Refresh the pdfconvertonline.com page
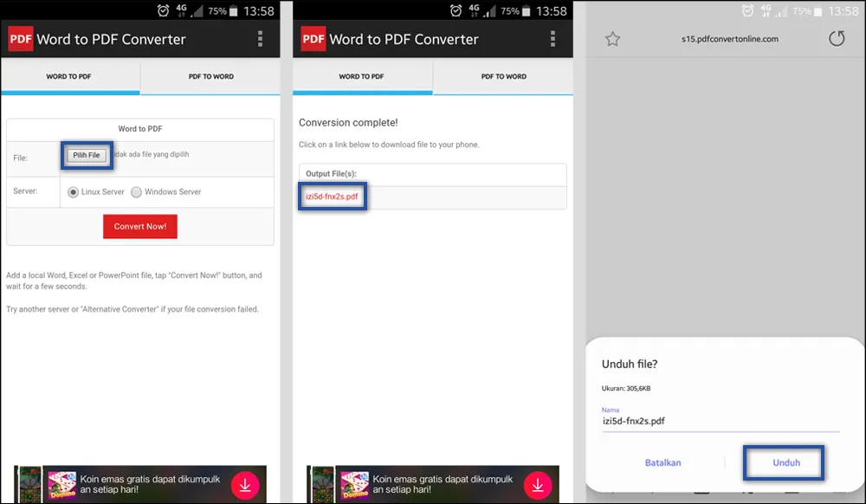The image size is (866, 504). tap(837, 38)
